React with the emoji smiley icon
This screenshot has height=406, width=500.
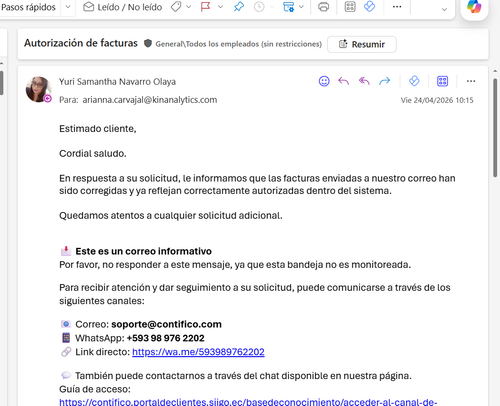[324, 81]
